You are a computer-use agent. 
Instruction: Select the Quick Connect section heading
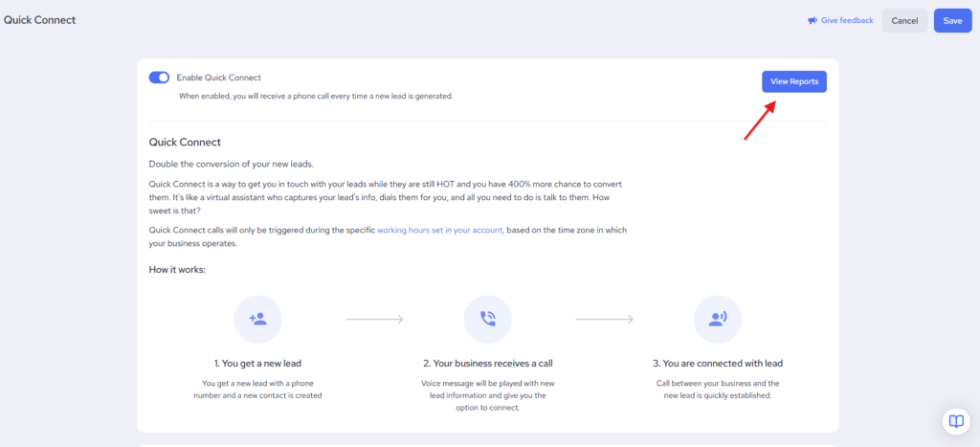click(185, 143)
